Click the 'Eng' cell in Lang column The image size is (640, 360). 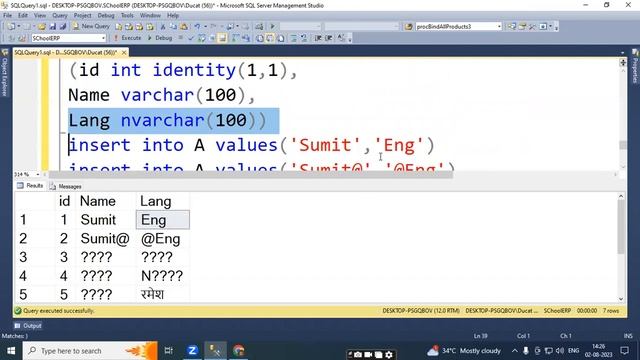(x=162, y=220)
